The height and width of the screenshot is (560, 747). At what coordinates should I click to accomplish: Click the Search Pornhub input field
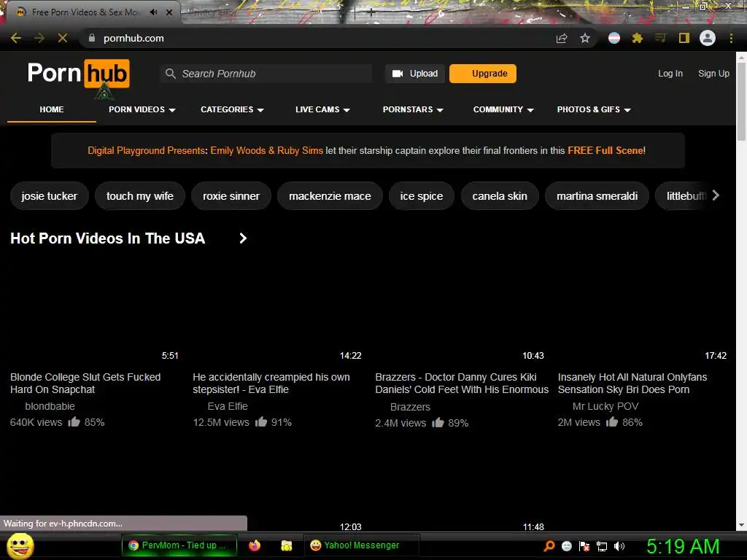[x=266, y=74]
